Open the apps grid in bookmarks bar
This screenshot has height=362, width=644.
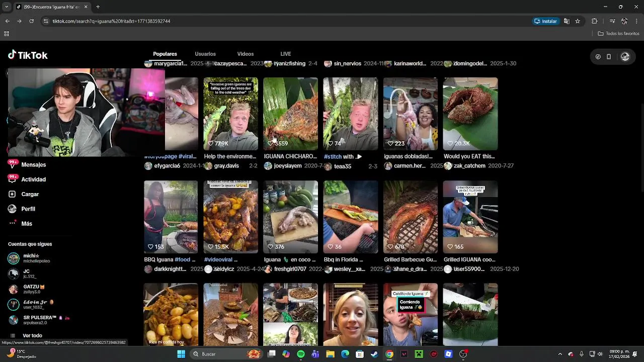7,34
